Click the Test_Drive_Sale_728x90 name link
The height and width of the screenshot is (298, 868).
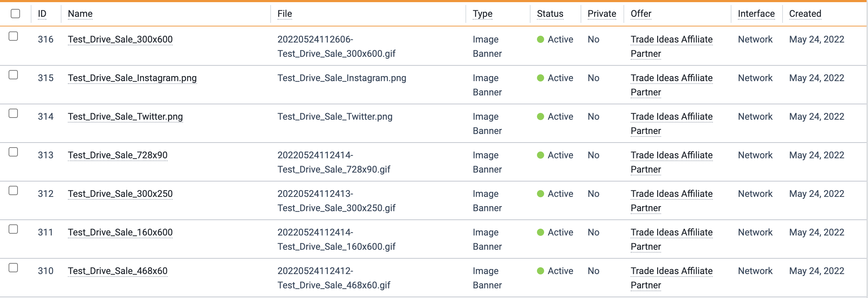(x=118, y=155)
